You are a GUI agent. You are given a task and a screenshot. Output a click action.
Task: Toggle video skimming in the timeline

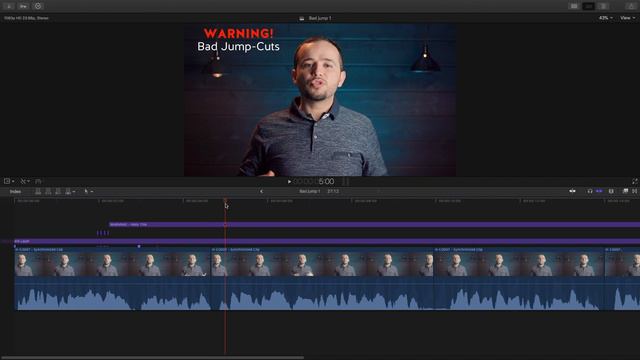coord(572,191)
